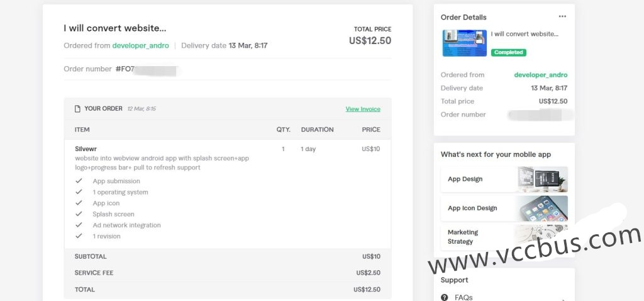Click the order title 'I will convert website...'
The height and width of the screenshot is (301, 644).
pos(114,28)
